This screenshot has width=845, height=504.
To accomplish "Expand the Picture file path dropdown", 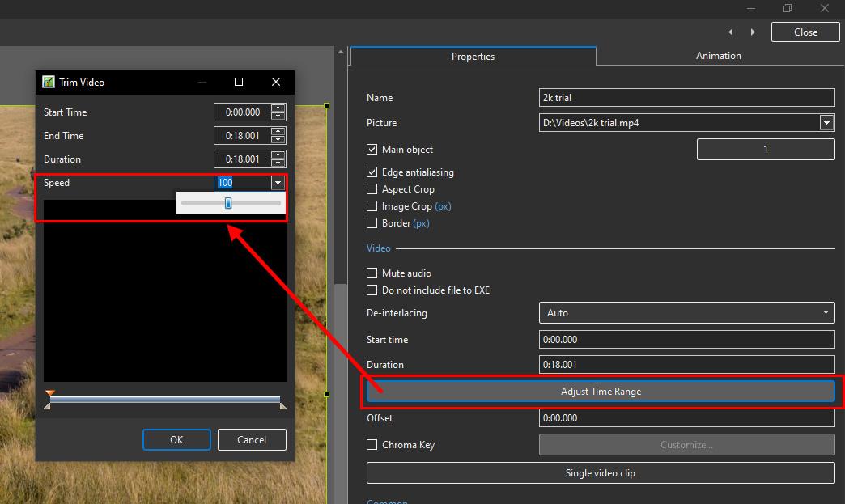I will 826,123.
